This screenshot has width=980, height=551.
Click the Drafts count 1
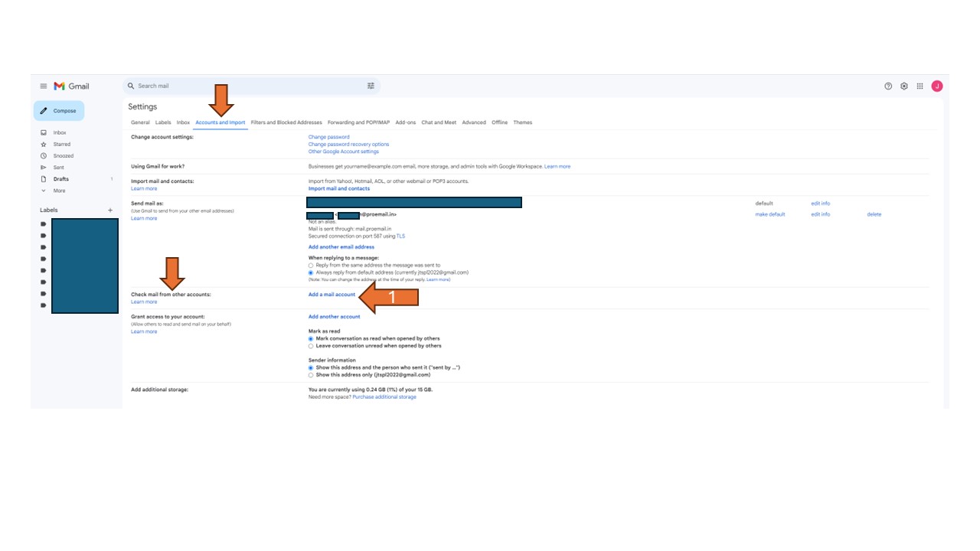click(112, 179)
